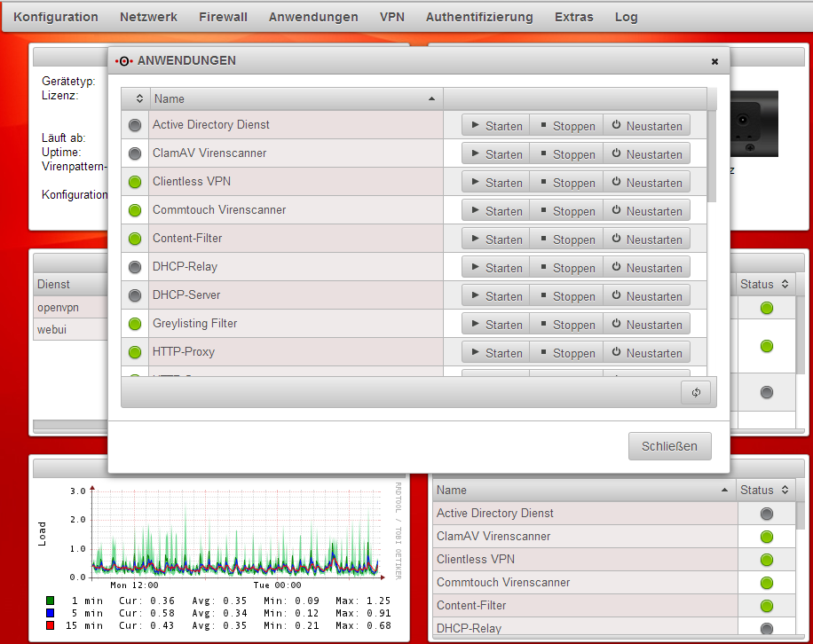Open the Authentifizierung menu
Image resolution: width=813 pixels, height=644 pixels.
click(479, 17)
